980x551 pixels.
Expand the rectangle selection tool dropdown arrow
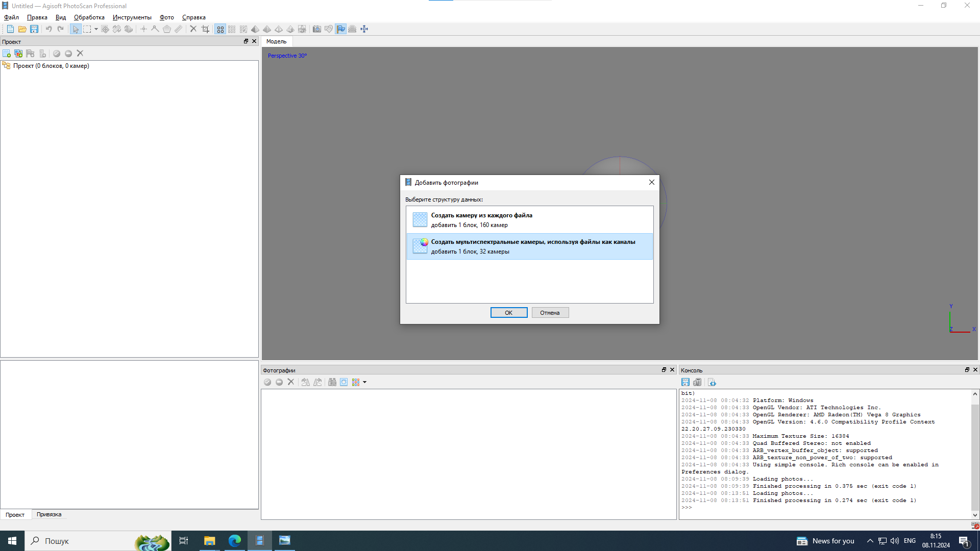tap(96, 29)
